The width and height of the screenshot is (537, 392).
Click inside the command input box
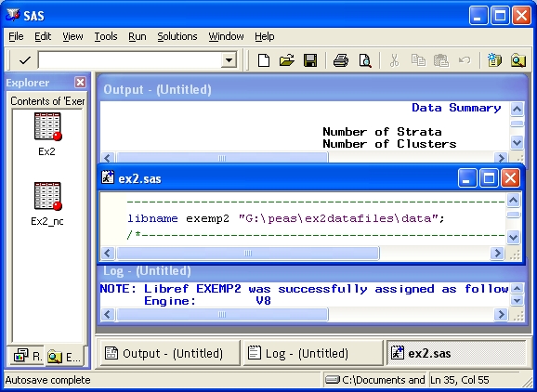pyautogui.click(x=130, y=60)
